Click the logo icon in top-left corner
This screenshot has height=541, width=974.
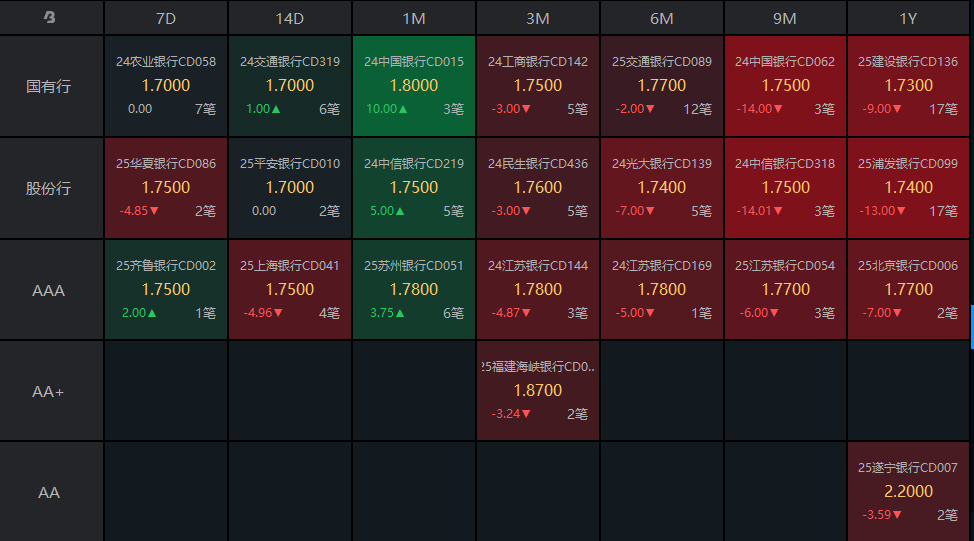50,18
